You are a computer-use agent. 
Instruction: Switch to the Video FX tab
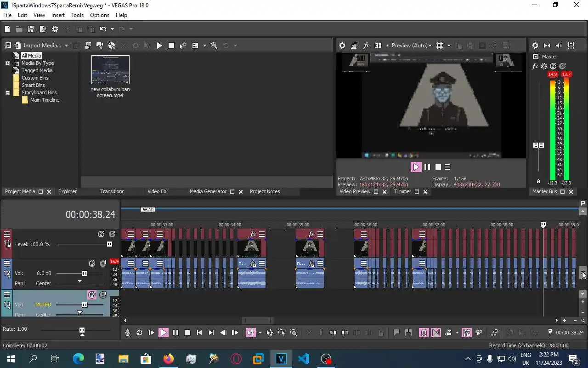(157, 191)
